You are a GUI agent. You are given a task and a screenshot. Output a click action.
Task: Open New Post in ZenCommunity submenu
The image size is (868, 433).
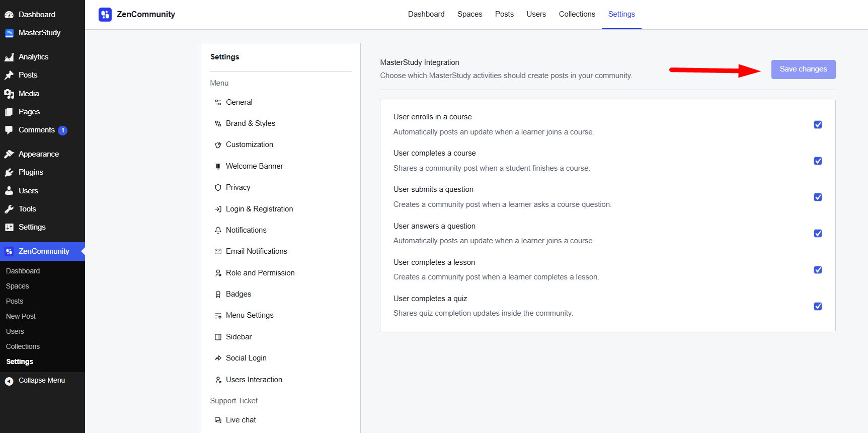click(x=21, y=316)
